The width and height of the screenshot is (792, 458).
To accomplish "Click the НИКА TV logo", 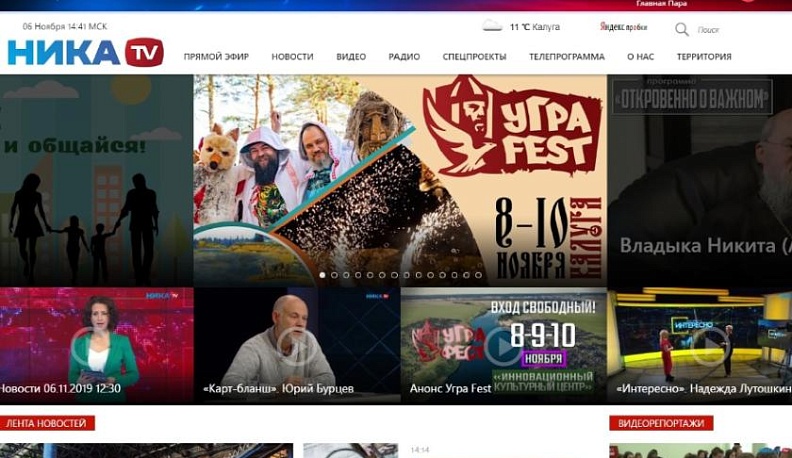I will [x=85, y=52].
